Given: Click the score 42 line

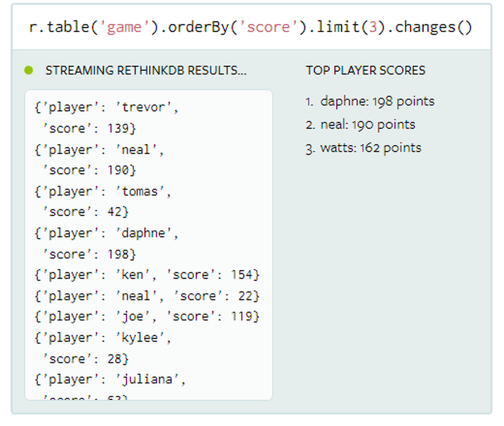Looking at the screenshot, I should (x=86, y=212).
